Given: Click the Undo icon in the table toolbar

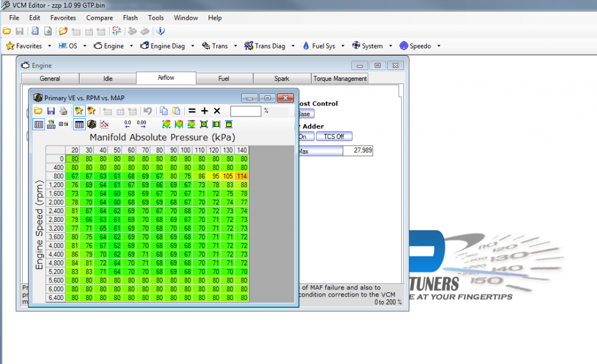Looking at the screenshot, I should pyautogui.click(x=147, y=112).
